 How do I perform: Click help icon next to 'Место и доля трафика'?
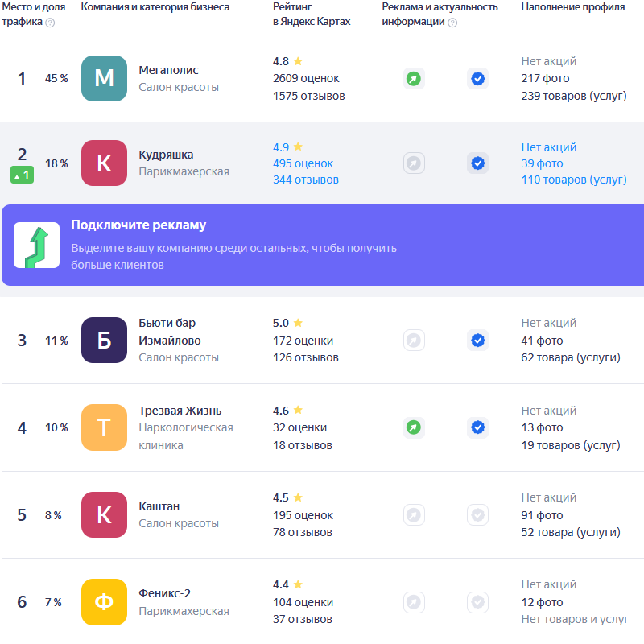coord(50,23)
